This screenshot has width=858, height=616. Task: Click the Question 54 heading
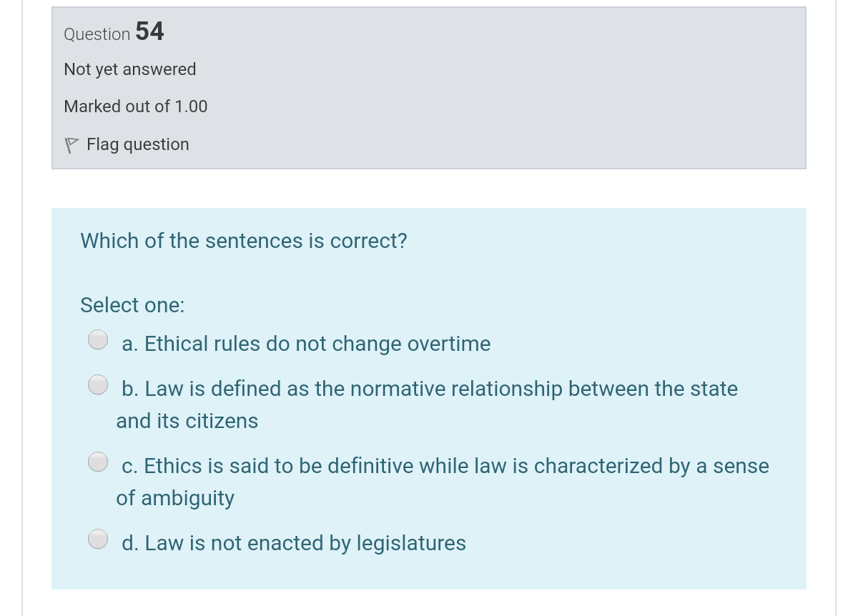tap(113, 32)
